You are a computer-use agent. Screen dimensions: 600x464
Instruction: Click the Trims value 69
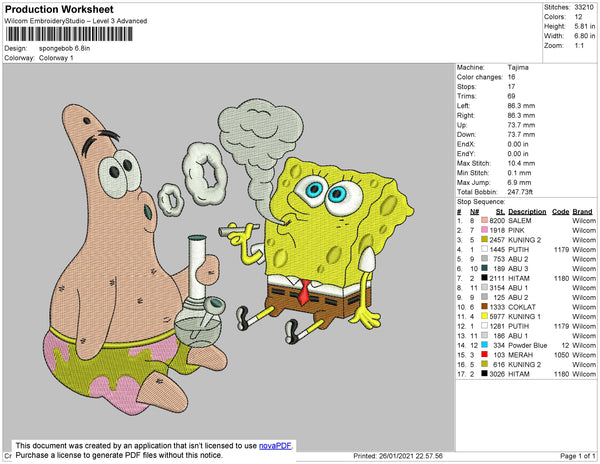pos(511,96)
